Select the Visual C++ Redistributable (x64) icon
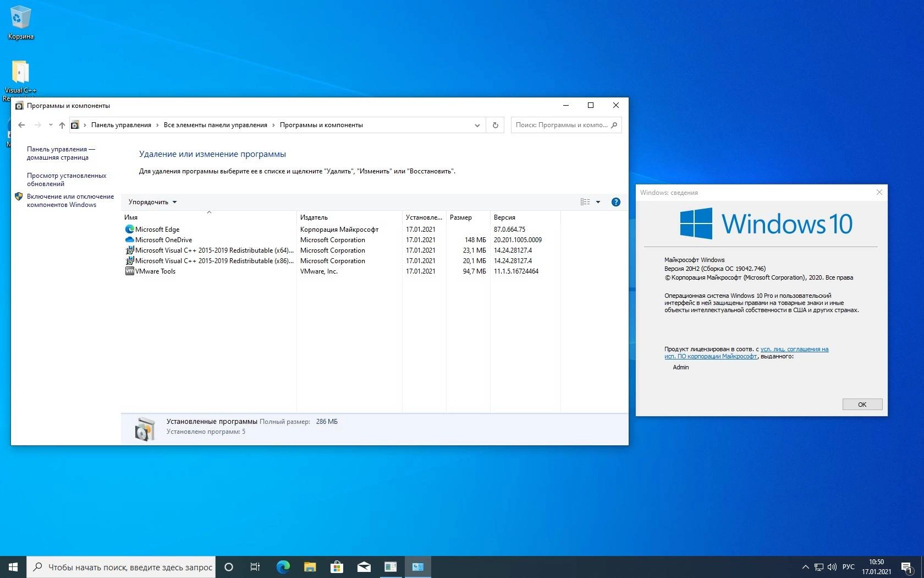Screen dimensions: 924x578 [x=130, y=250]
